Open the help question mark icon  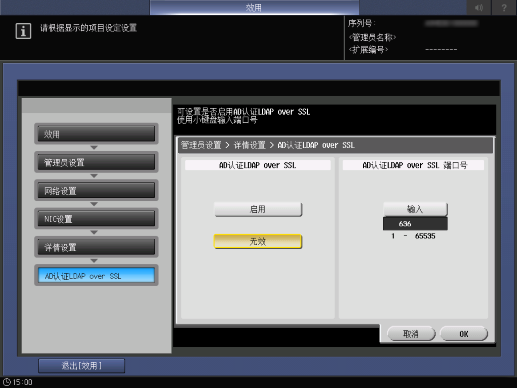coord(504,7)
